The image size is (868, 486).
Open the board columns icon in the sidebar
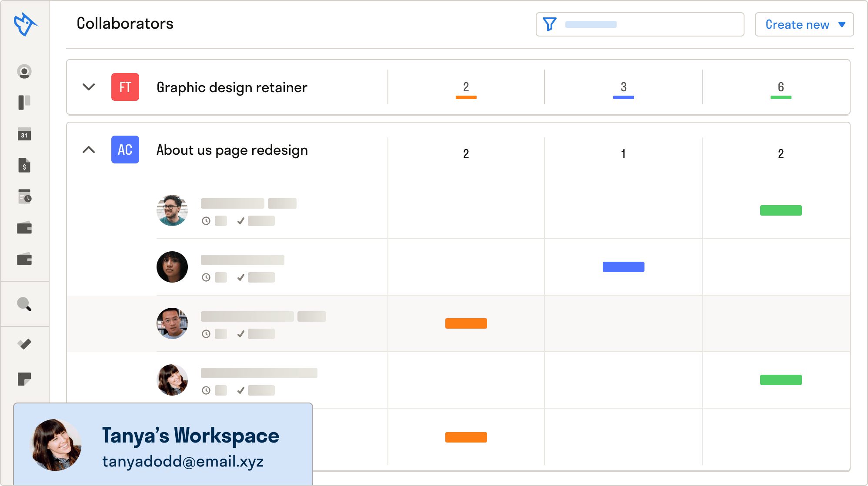click(x=24, y=103)
